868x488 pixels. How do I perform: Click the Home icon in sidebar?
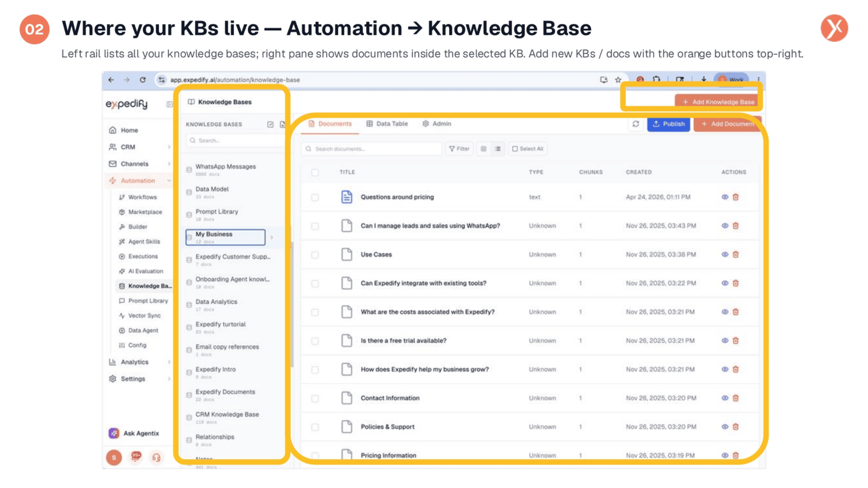point(112,130)
